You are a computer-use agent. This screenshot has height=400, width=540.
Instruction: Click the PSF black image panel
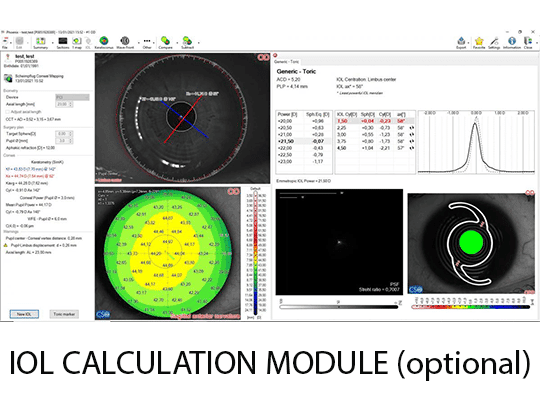point(339,242)
